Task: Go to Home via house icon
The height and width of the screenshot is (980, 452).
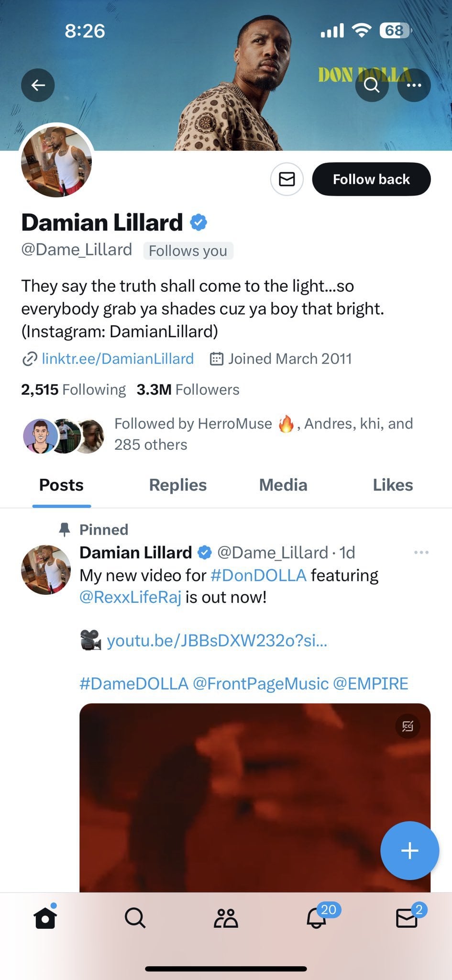Action: click(45, 918)
